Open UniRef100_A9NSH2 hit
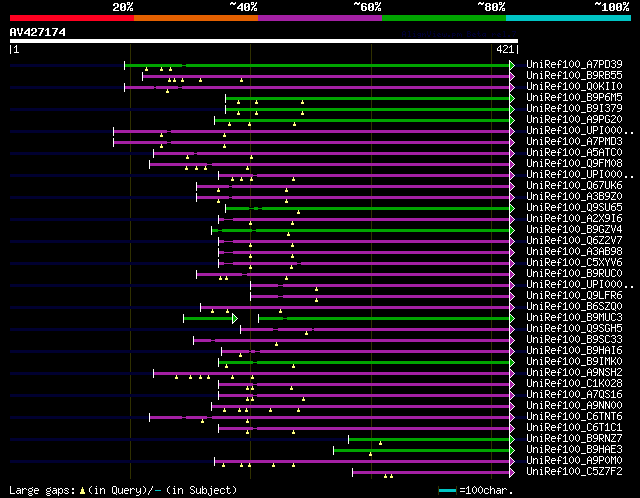The height and width of the screenshot is (498, 640). click(x=574, y=373)
